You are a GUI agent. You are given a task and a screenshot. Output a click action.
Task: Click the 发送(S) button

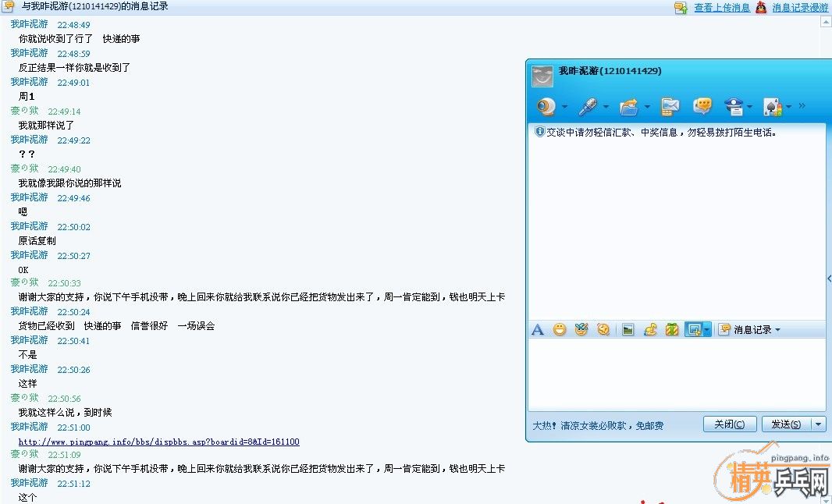[787, 424]
